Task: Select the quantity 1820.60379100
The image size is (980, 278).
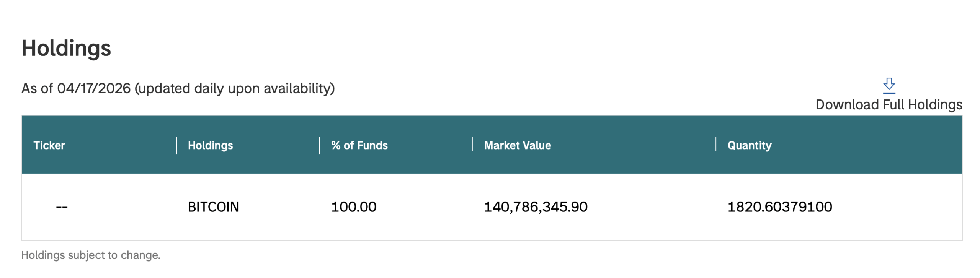Action: (x=780, y=206)
